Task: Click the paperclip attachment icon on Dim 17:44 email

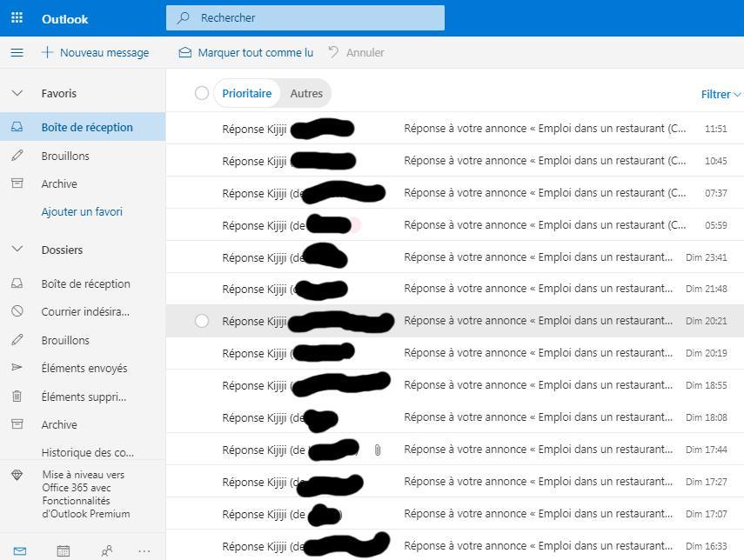Action: pos(378,450)
